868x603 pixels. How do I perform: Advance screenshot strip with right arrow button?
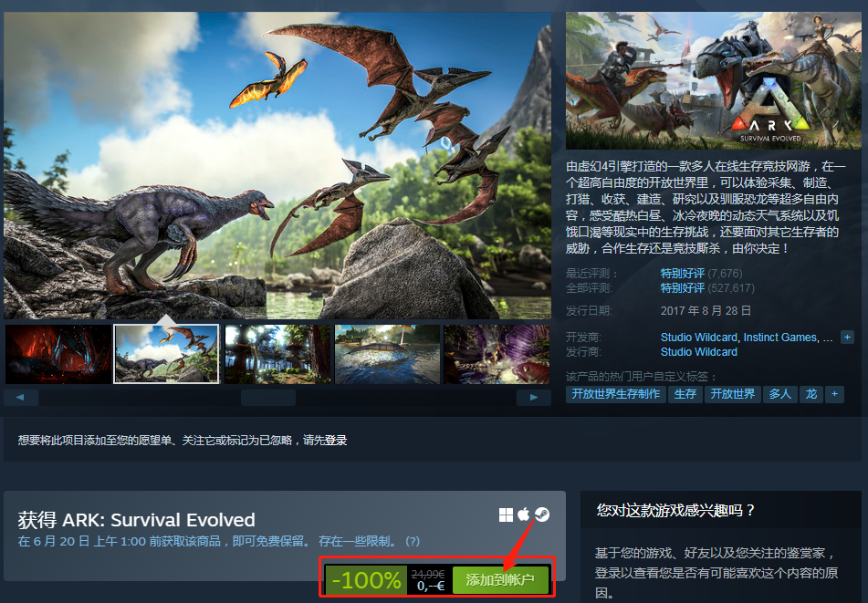pyautogui.click(x=534, y=397)
